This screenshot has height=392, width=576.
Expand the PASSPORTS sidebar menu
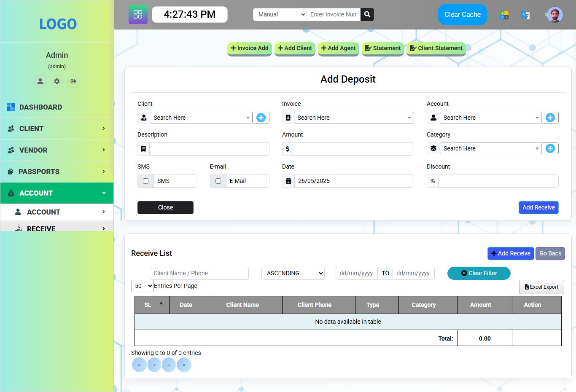pyautogui.click(x=57, y=172)
